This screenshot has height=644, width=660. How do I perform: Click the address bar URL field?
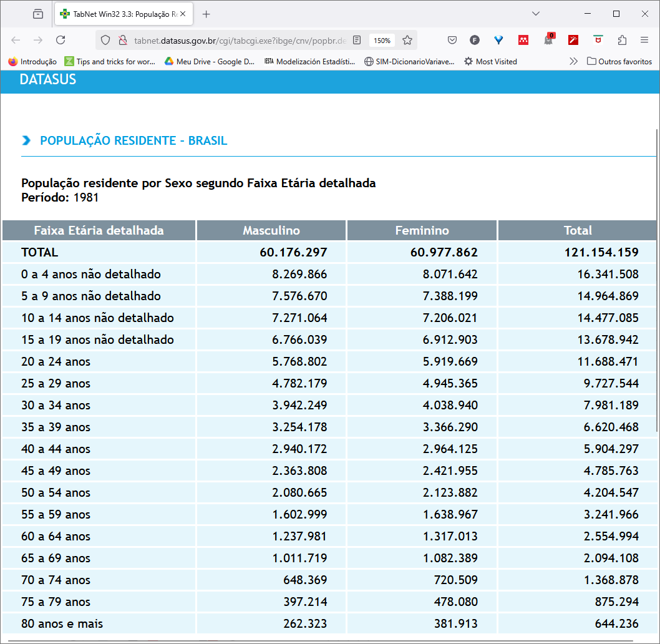(240, 40)
